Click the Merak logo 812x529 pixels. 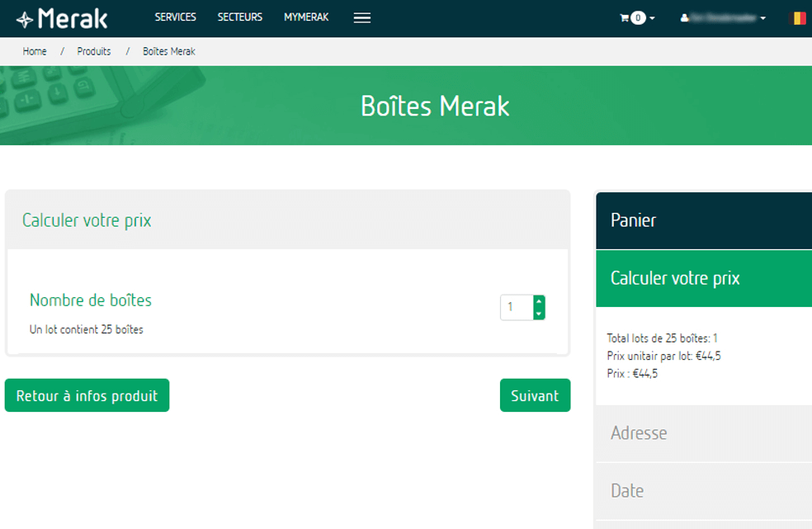(62, 17)
